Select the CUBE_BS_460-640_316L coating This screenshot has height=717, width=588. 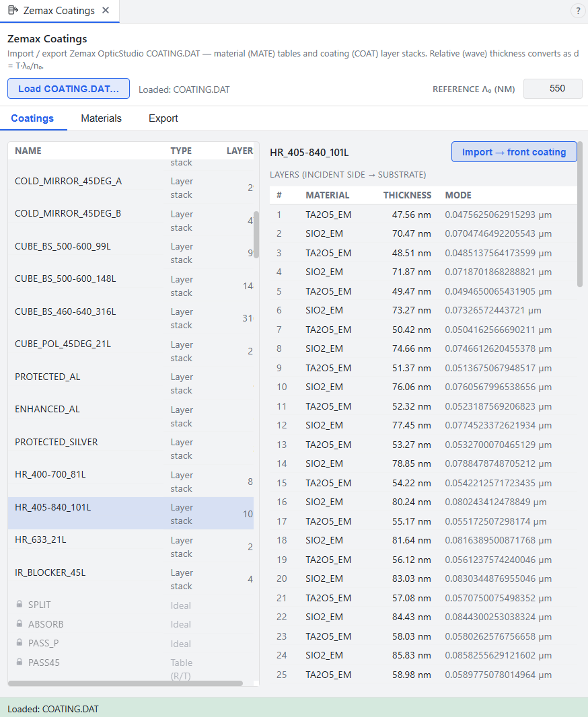tap(131, 318)
